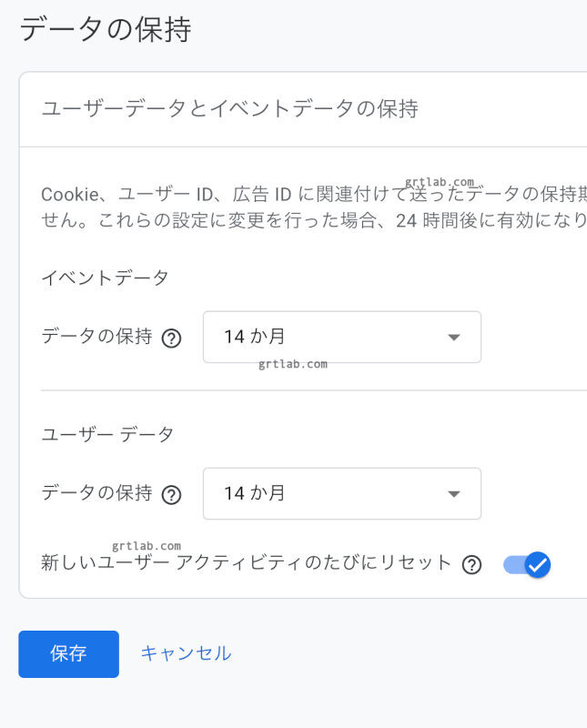Open help for reset on new activity
Screen dimensions: 587x728
pos(471,564)
